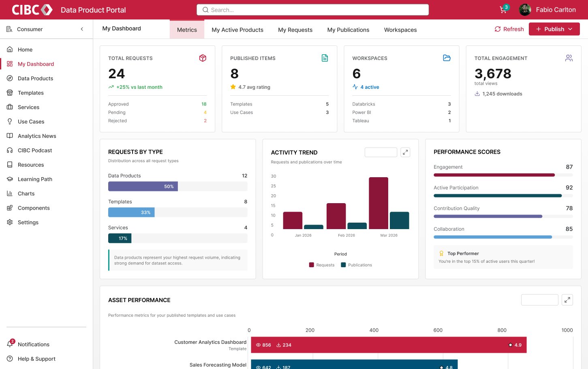Click the CIBC logo in the header
This screenshot has height=369, width=588.
coord(32,10)
